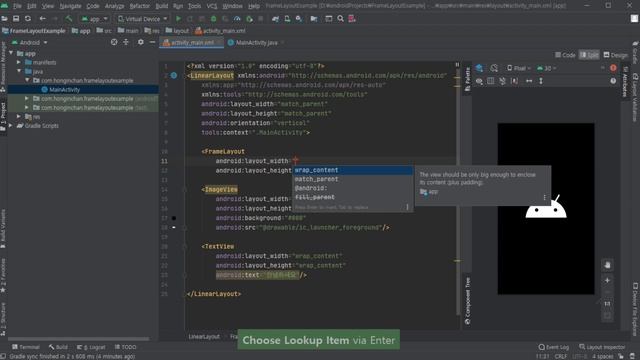Image resolution: width=640 pixels, height=360 pixels.
Task: Toggle the Build Variants side tab
Action: (x=3, y=229)
